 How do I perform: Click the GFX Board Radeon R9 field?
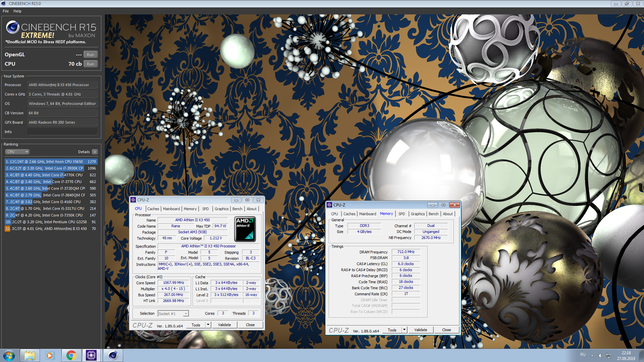[x=62, y=122]
